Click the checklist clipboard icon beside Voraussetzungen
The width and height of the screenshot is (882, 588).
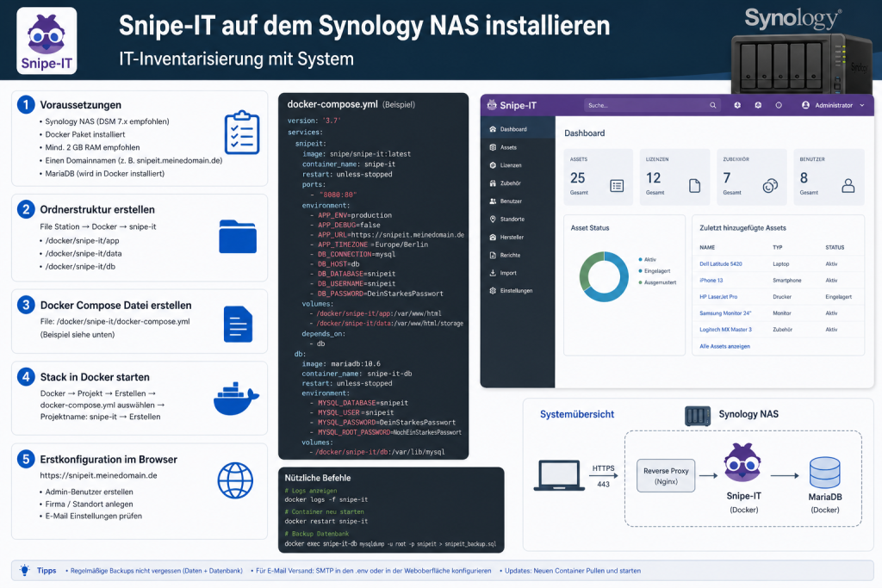242,133
